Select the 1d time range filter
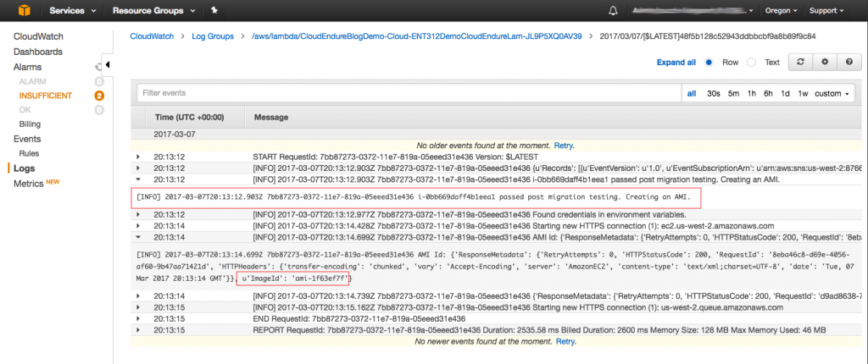The width and height of the screenshot is (868, 364). coord(785,93)
